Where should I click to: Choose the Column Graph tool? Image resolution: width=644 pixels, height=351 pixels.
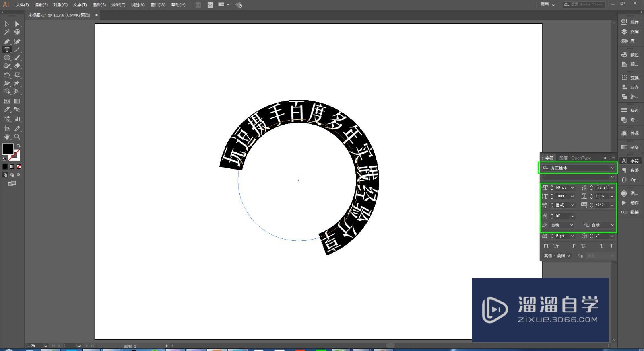[x=17, y=119]
